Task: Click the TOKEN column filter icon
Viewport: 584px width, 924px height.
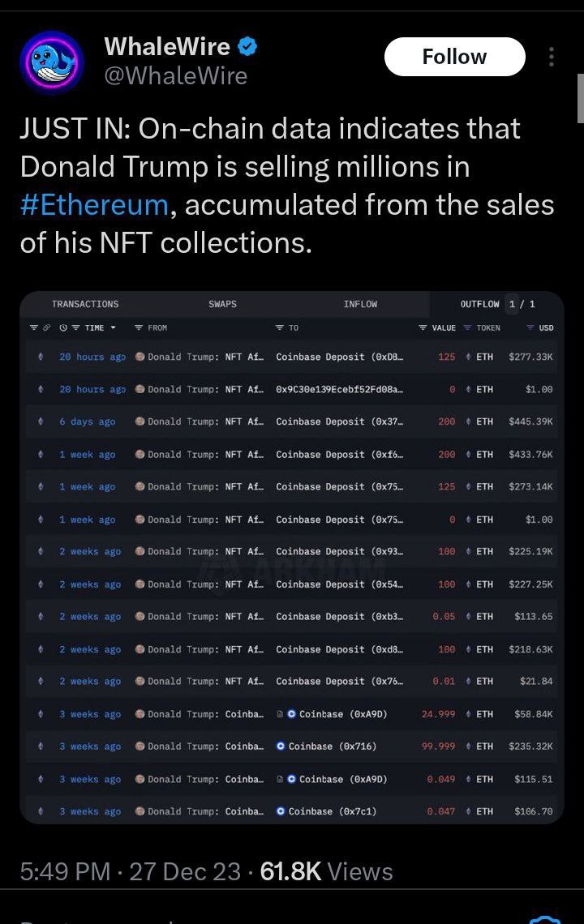Action: (467, 328)
